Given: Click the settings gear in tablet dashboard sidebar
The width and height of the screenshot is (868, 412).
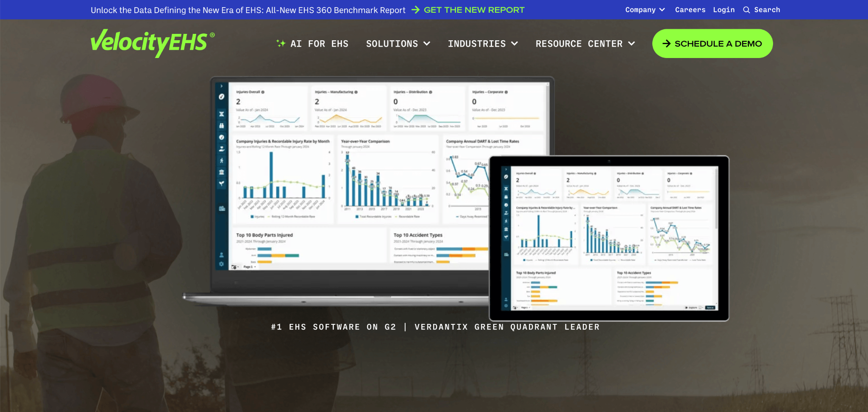Looking at the screenshot, I should (506, 305).
